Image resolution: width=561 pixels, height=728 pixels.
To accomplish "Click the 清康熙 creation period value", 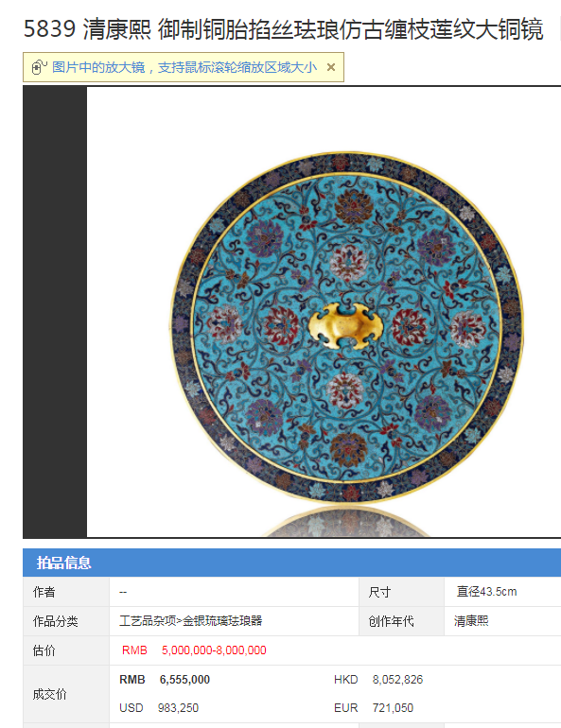I will coord(471,621).
